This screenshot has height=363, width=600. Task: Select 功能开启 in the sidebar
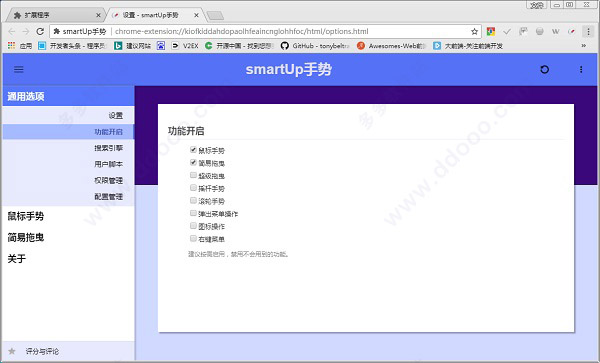[x=68, y=132]
